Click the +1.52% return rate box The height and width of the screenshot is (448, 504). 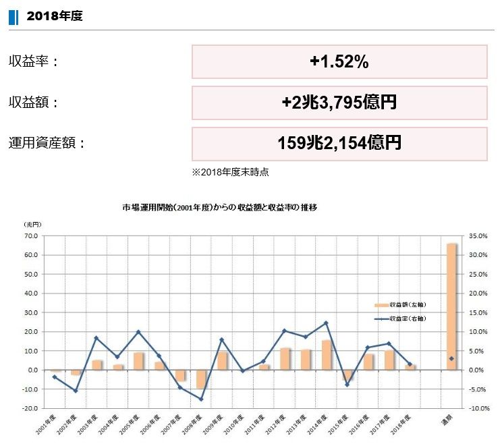[x=339, y=61]
